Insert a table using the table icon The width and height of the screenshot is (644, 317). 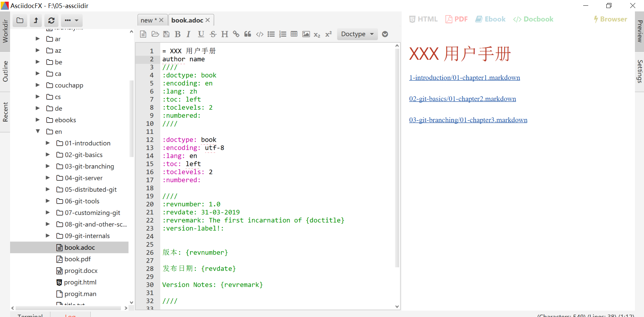[294, 34]
